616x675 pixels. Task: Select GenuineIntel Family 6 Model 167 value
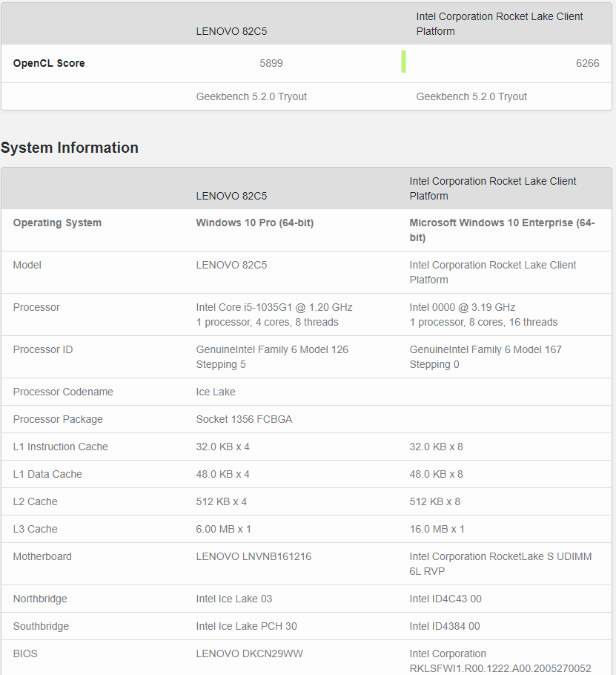pyautogui.click(x=486, y=357)
